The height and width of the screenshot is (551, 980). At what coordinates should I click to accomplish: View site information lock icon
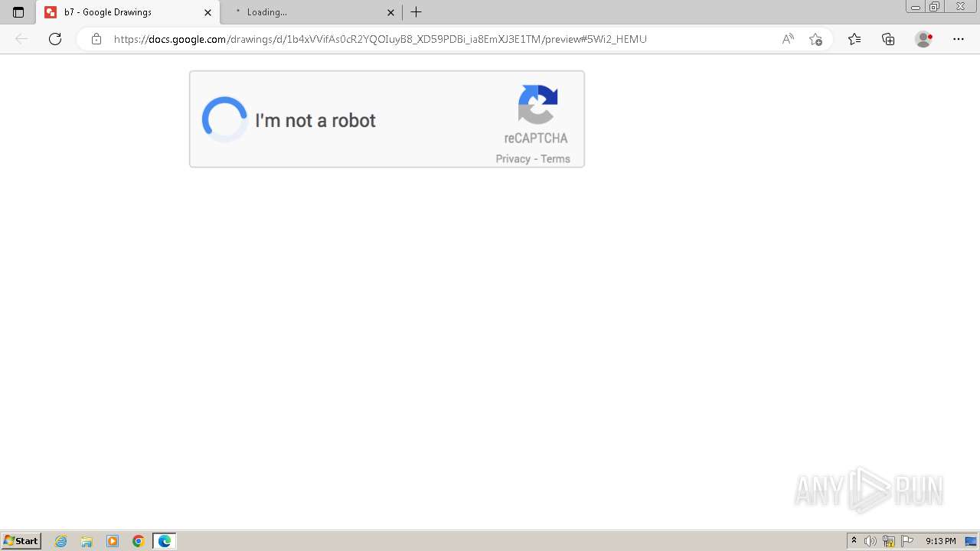(96, 39)
